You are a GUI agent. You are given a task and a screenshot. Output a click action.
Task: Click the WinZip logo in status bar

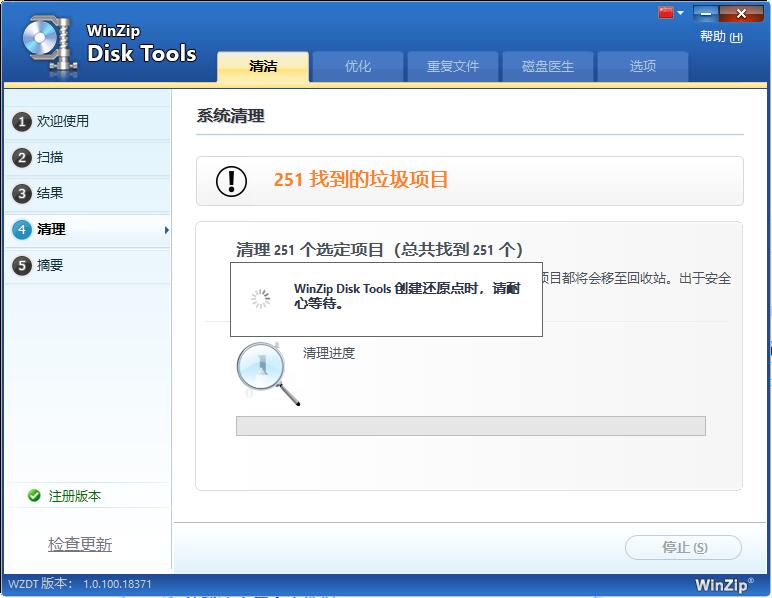724,585
